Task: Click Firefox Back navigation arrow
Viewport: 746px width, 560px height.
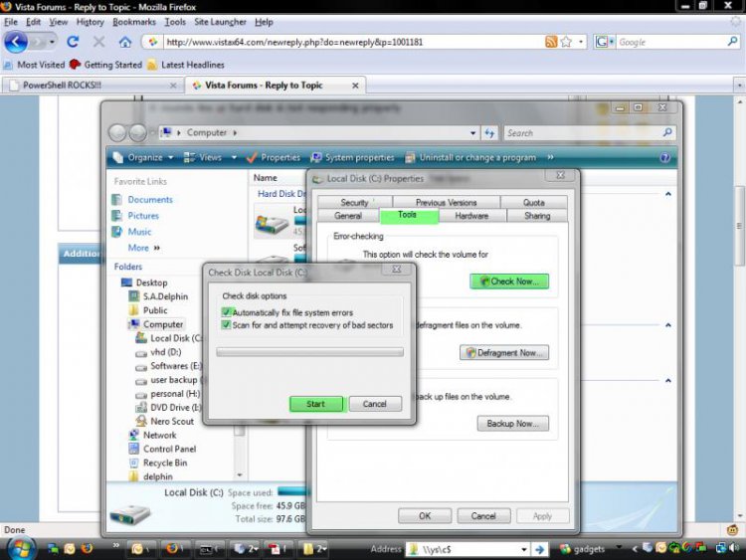Action: point(16,42)
